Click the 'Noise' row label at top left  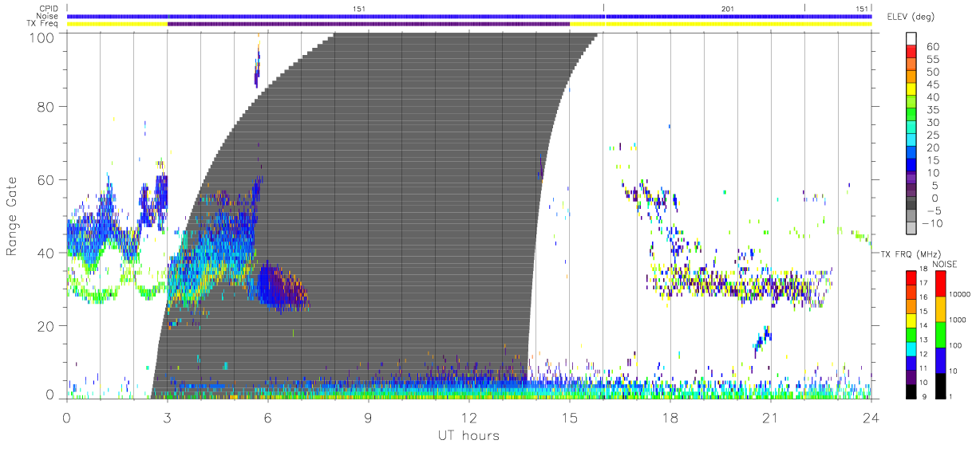click(x=46, y=16)
